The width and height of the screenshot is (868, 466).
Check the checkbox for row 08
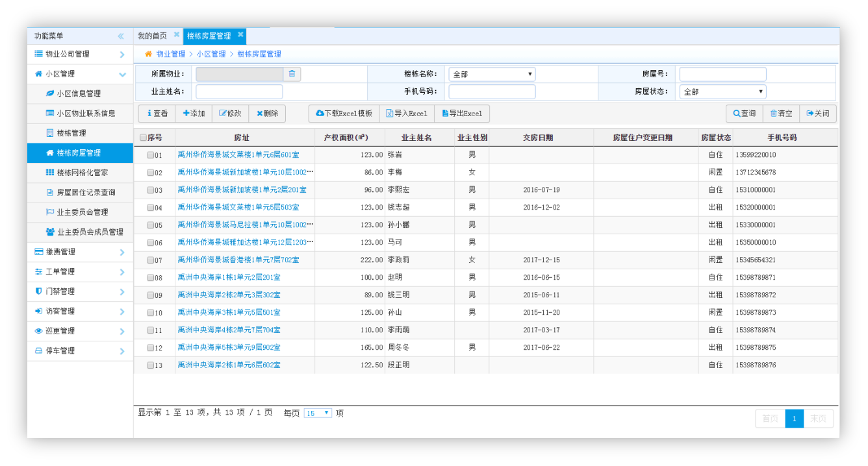(x=150, y=278)
